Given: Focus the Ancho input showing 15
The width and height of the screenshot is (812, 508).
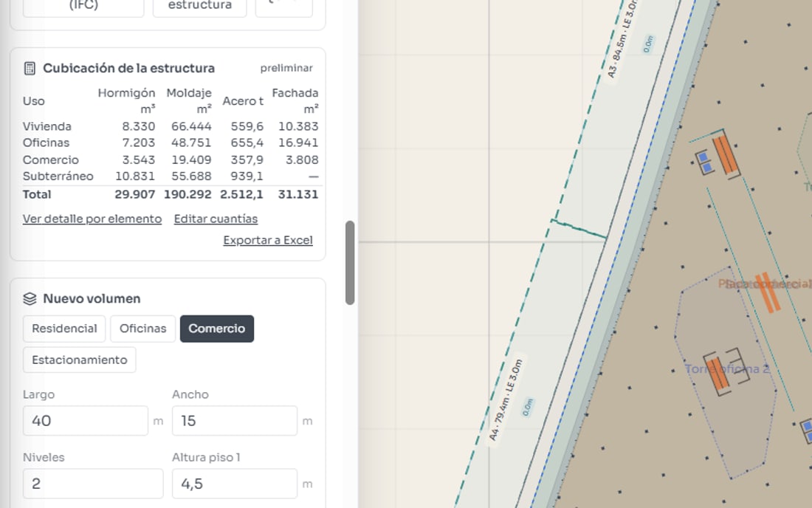Looking at the screenshot, I should tap(235, 420).
